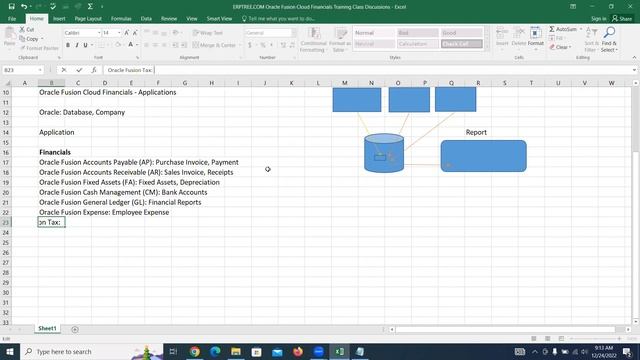
Task: Cancel the cell entry with the X icon
Action: click(64, 70)
